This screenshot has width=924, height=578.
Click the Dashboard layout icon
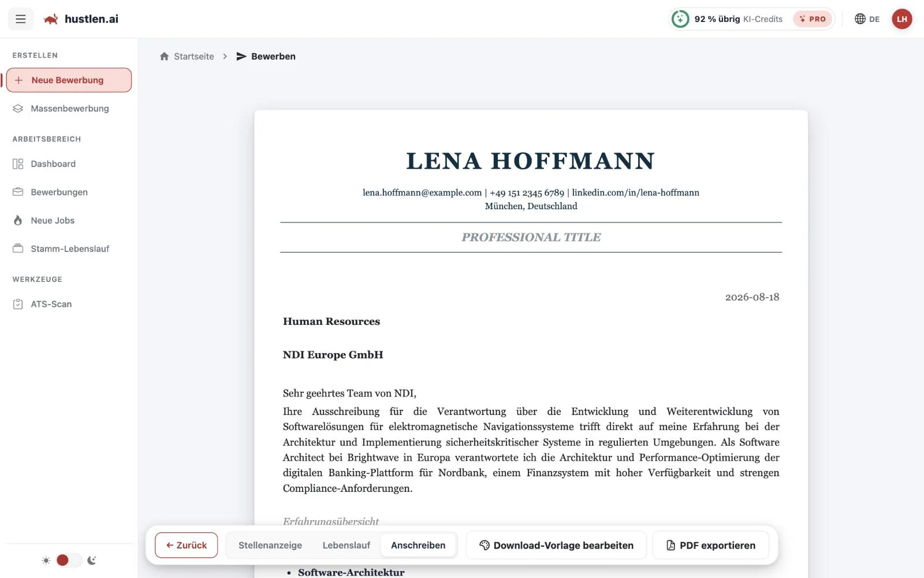(x=18, y=164)
